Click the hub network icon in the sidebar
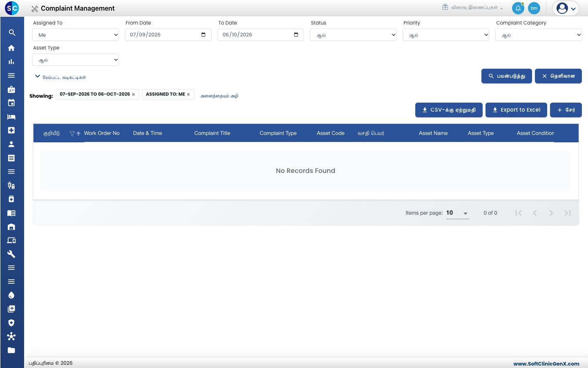 (x=11, y=337)
